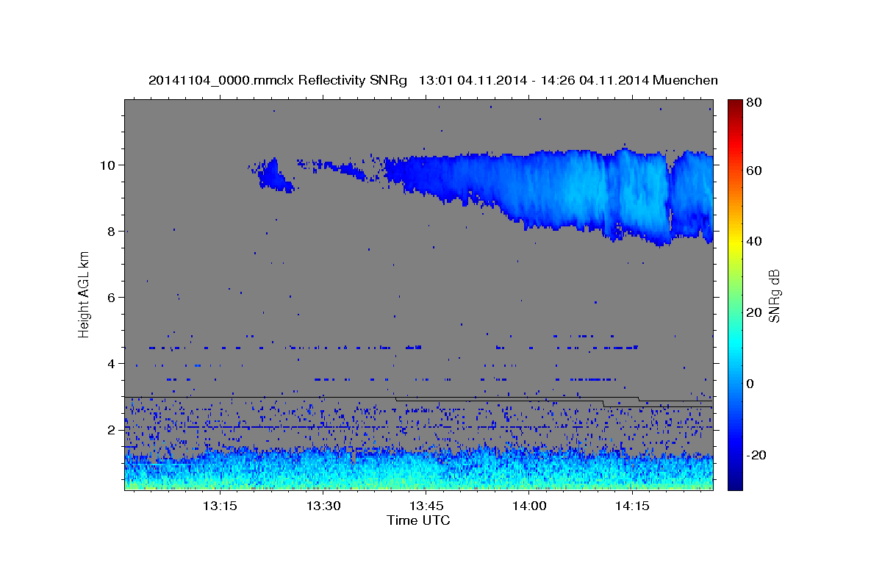Click the height tick label 10
The height and width of the screenshot is (588, 882).
coord(108,165)
